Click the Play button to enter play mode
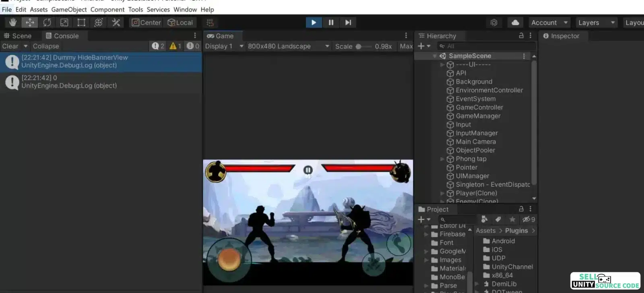644x293 pixels. point(314,23)
